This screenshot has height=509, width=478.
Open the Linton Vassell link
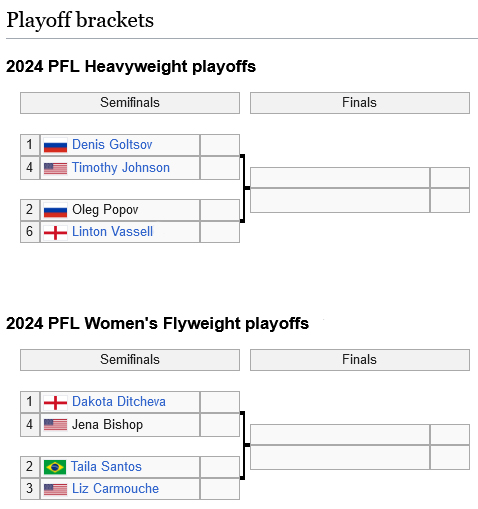click(113, 232)
